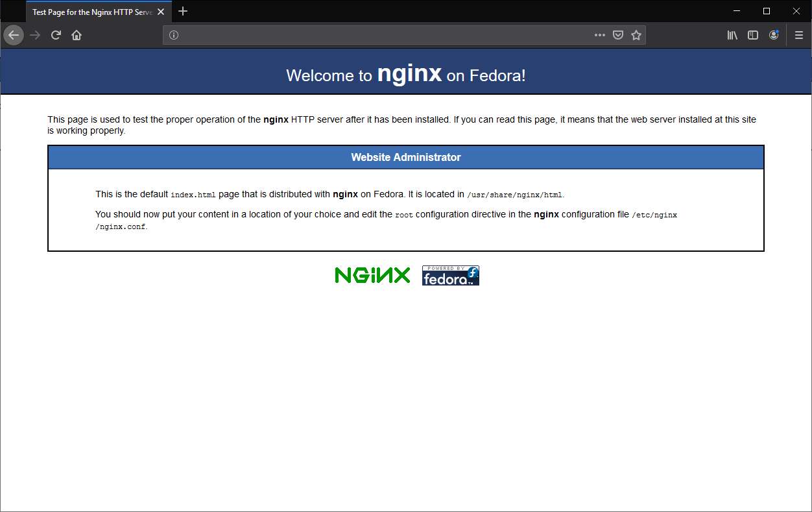
Task: Open a new browser tab
Action: 183,11
